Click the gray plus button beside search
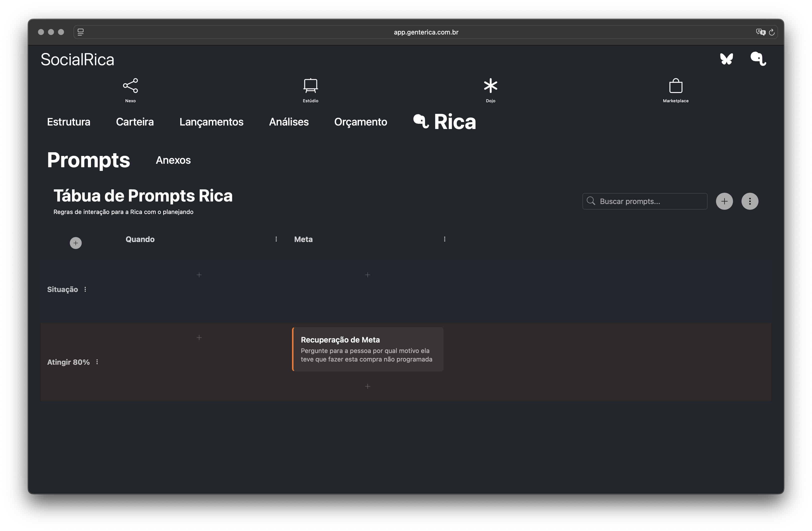 click(x=724, y=201)
